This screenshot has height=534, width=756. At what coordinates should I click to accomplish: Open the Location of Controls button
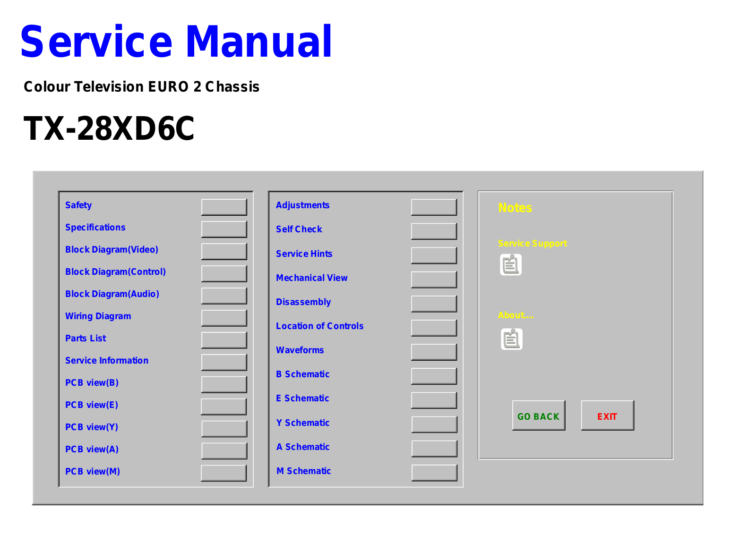coord(434,328)
